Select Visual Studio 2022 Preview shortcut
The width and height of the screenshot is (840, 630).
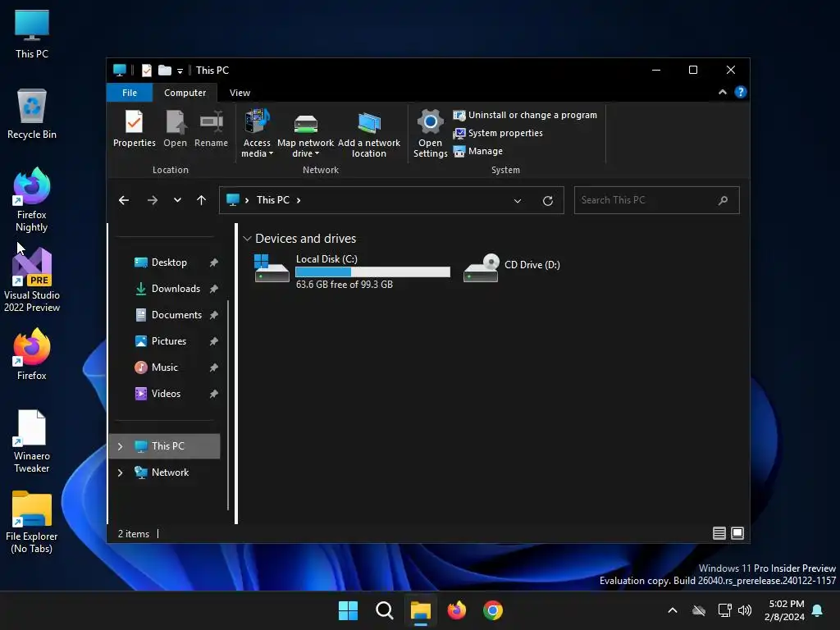(x=32, y=280)
